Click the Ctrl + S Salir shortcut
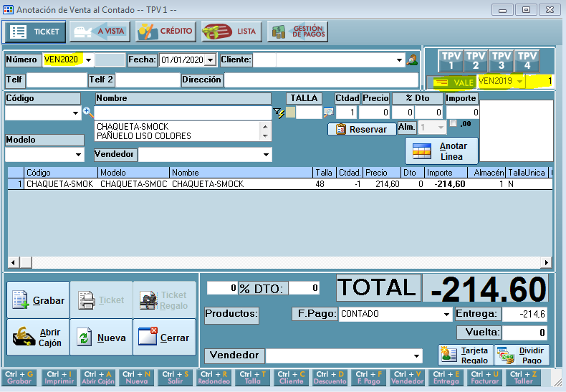The image size is (566, 392). (x=176, y=378)
